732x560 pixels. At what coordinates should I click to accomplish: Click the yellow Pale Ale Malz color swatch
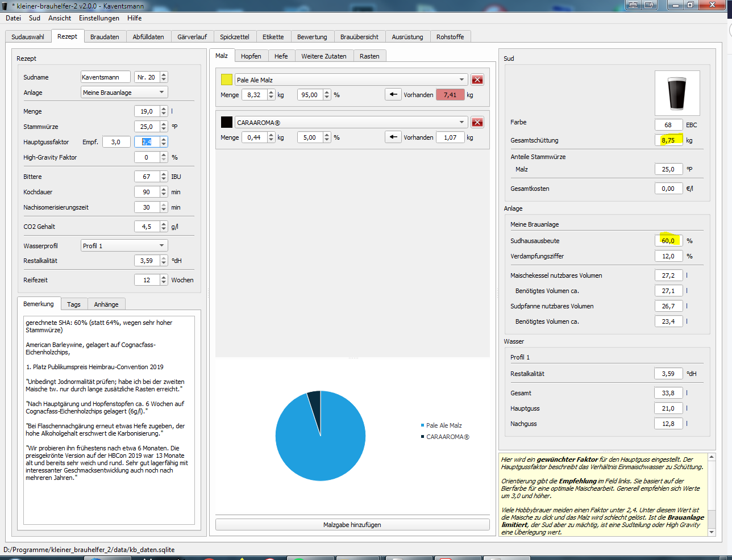tap(227, 80)
